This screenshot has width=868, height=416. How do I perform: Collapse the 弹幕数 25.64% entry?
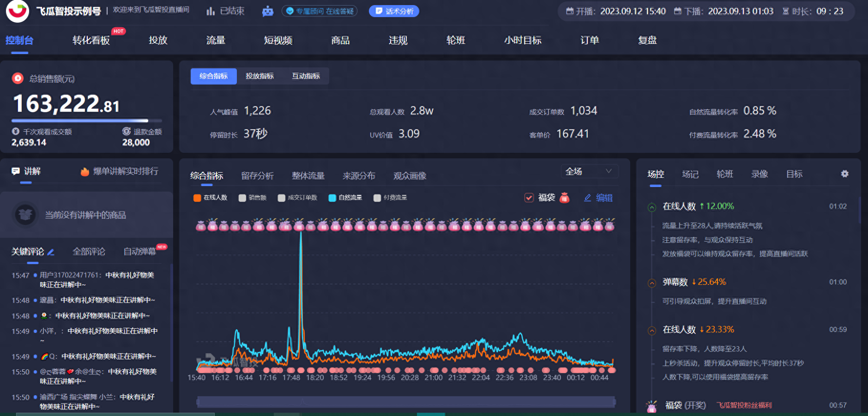click(652, 283)
